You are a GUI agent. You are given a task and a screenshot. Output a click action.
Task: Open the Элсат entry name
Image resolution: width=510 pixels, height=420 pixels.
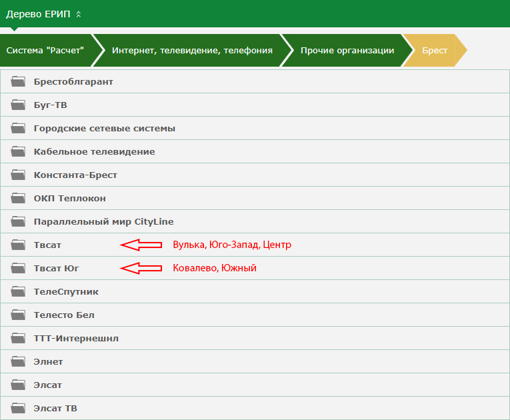[x=48, y=385]
